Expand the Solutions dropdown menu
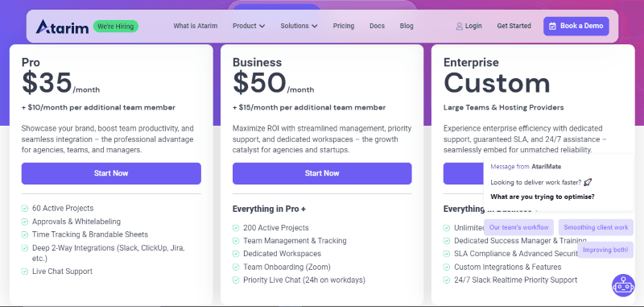The width and height of the screenshot is (644, 307). tap(299, 26)
